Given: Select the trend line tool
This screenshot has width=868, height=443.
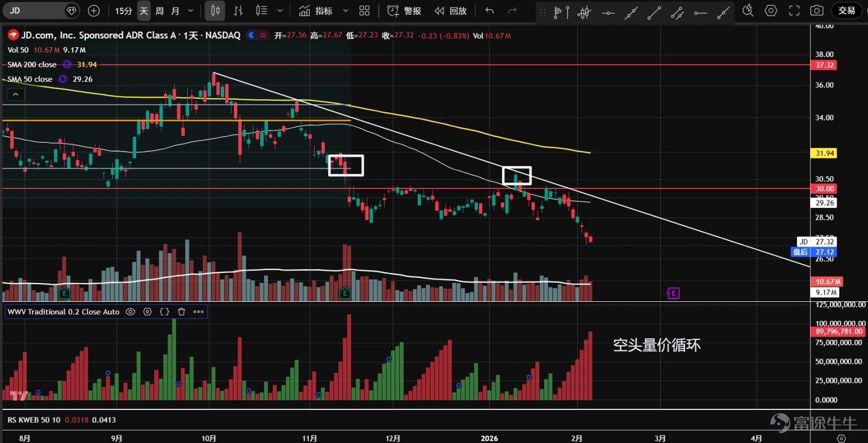Looking at the screenshot, I should click(654, 12).
